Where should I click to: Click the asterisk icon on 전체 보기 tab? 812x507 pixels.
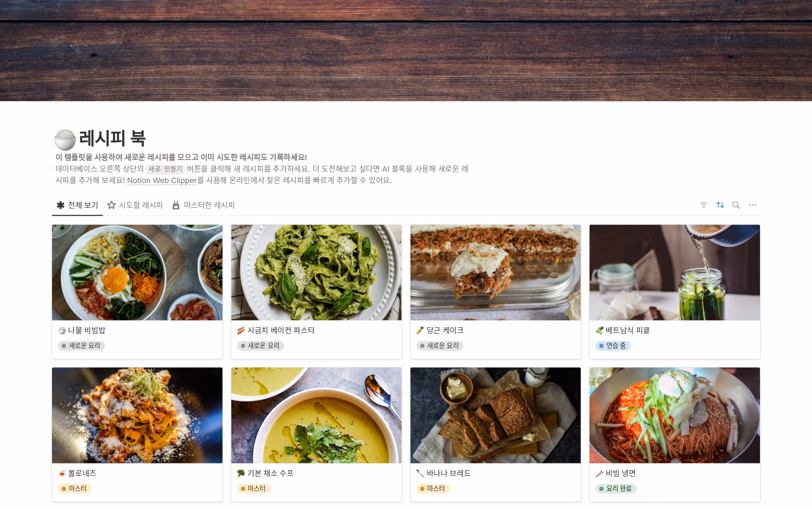click(x=60, y=205)
